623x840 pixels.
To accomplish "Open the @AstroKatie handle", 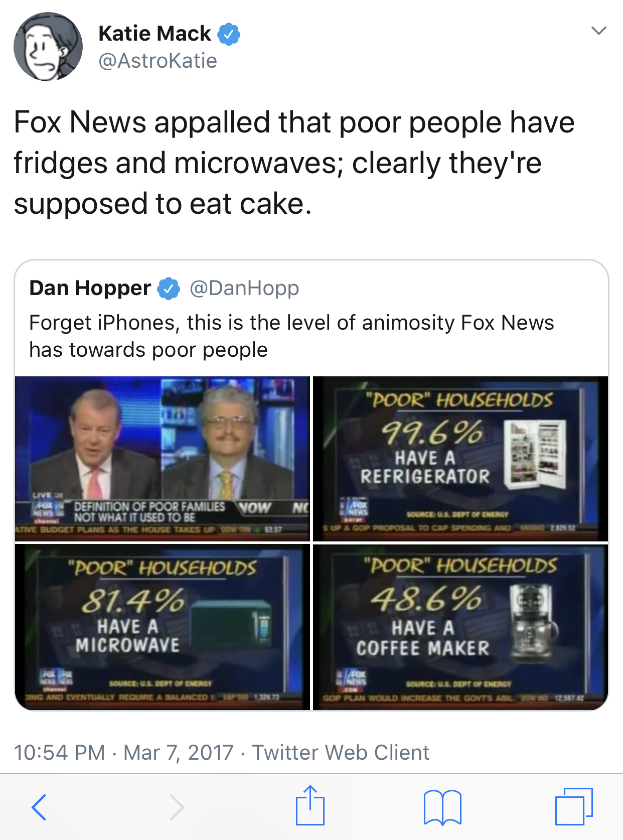I will pyautogui.click(x=158, y=61).
